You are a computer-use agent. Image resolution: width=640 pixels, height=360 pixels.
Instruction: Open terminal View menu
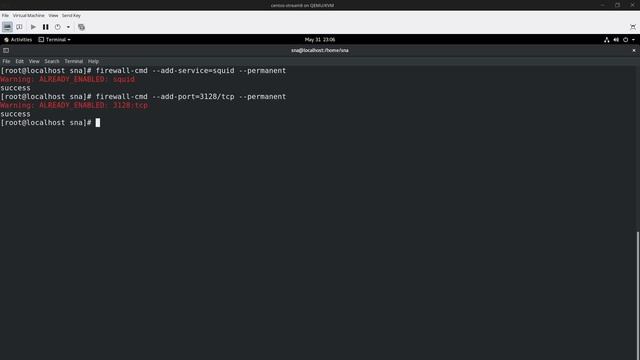click(34, 61)
